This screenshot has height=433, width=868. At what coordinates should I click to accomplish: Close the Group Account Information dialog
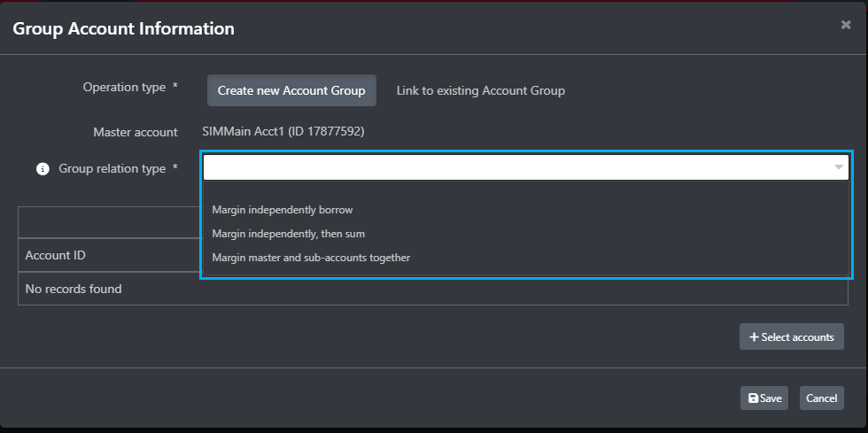(x=845, y=25)
